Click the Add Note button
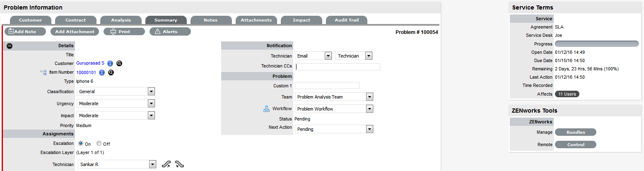This screenshot has height=171, width=644. (x=26, y=31)
